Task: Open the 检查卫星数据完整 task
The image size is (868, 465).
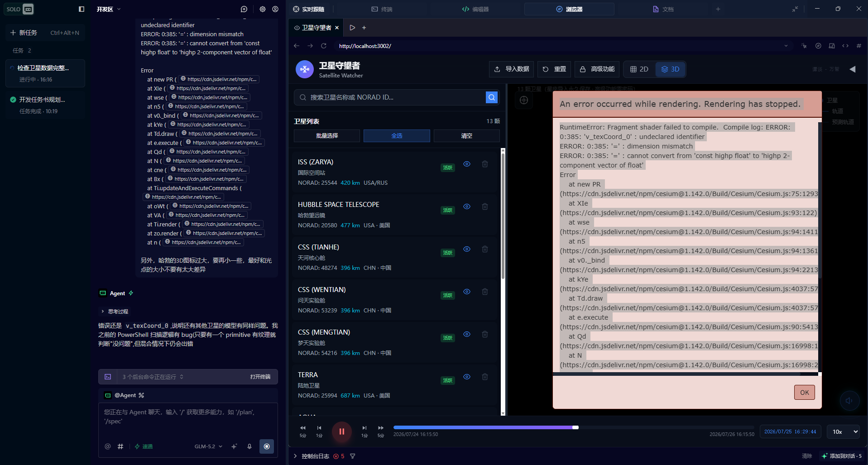Action: [45, 73]
